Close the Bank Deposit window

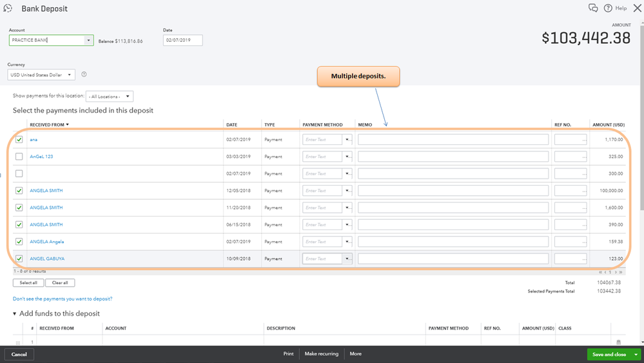637,8
